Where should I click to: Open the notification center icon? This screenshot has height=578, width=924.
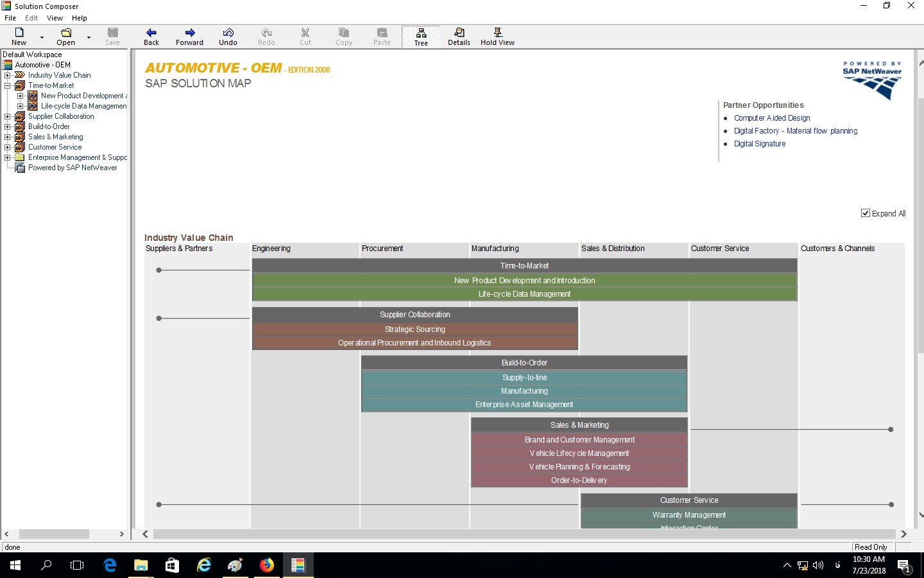(904, 566)
